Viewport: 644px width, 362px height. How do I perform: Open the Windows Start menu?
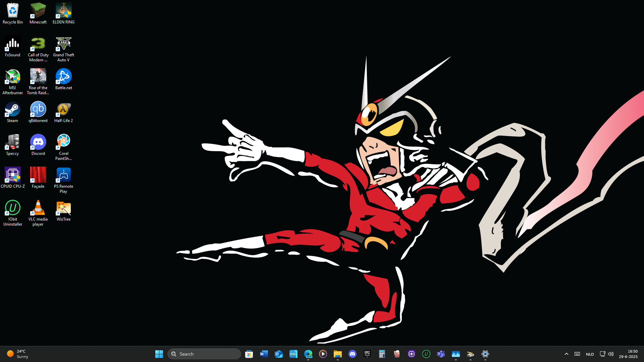[159, 354]
